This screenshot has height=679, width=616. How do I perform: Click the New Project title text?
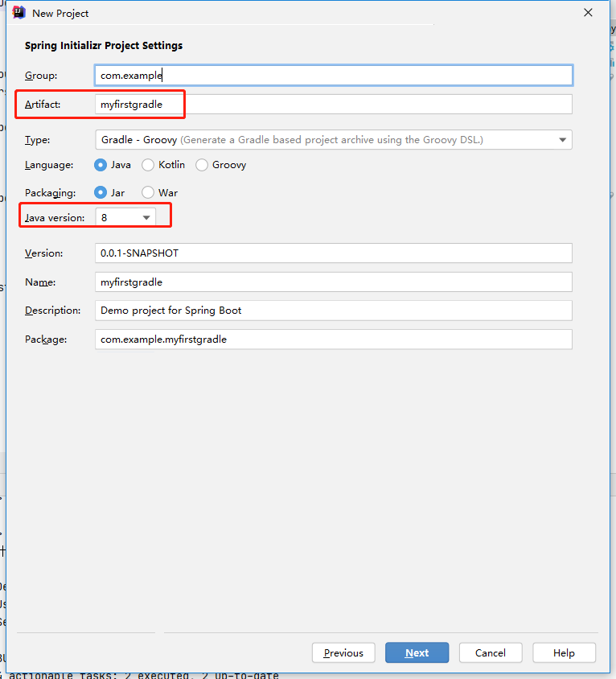(x=60, y=14)
